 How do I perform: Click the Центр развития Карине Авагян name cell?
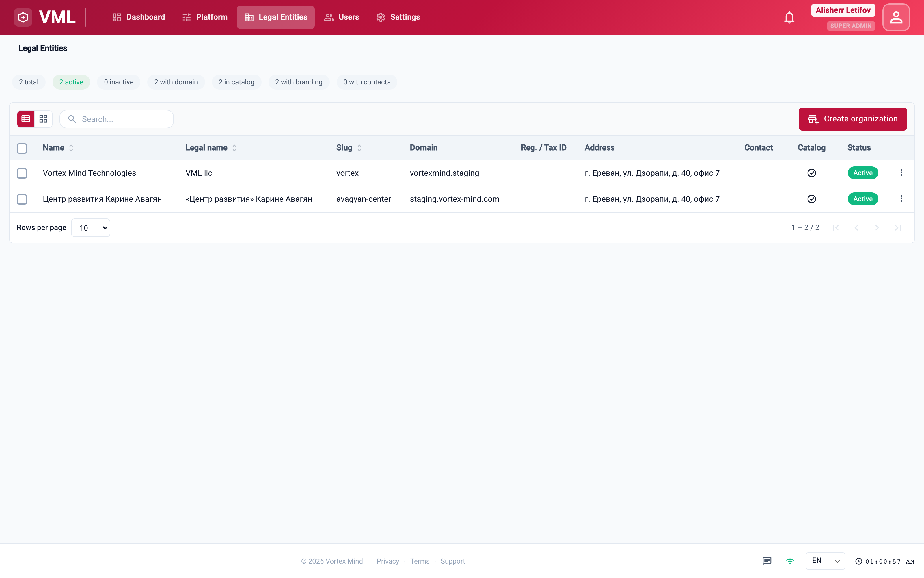pos(102,199)
